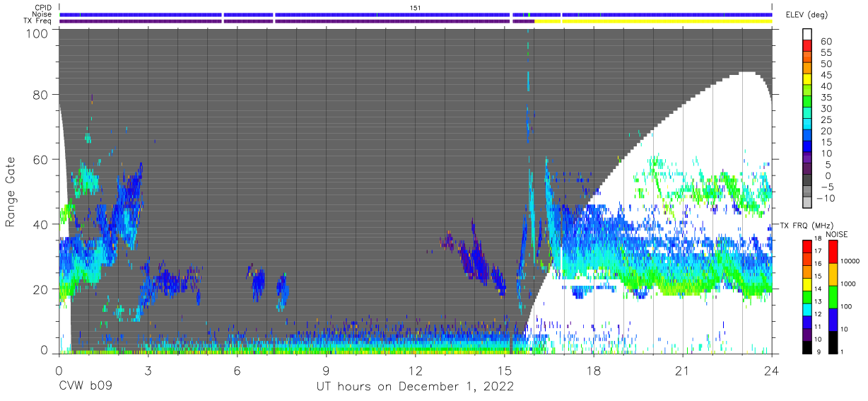The image size is (868, 401).
Task: Click the blue Noise strip above the plot
Action: tap(416, 14)
